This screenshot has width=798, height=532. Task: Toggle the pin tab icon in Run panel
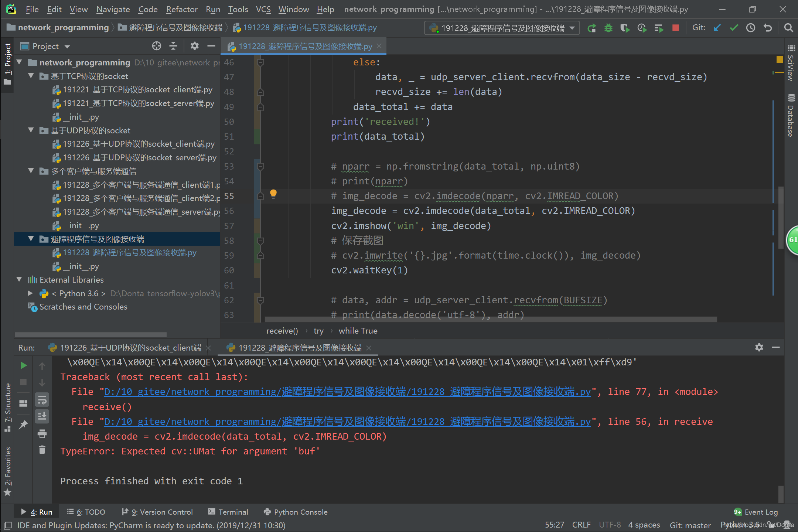coord(23,424)
